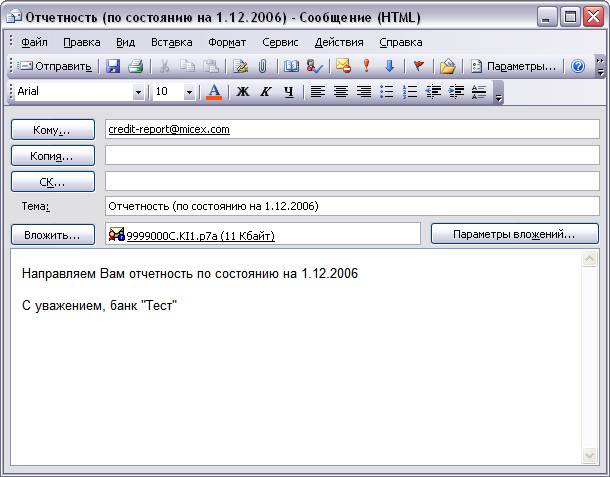
Task: Click the Cut scissors icon
Action: 165,66
